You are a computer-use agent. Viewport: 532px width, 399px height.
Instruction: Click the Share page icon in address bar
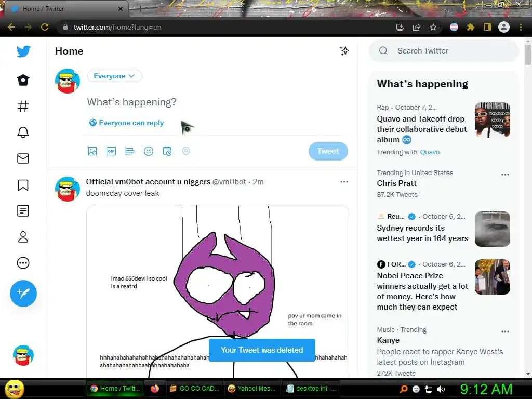417,27
